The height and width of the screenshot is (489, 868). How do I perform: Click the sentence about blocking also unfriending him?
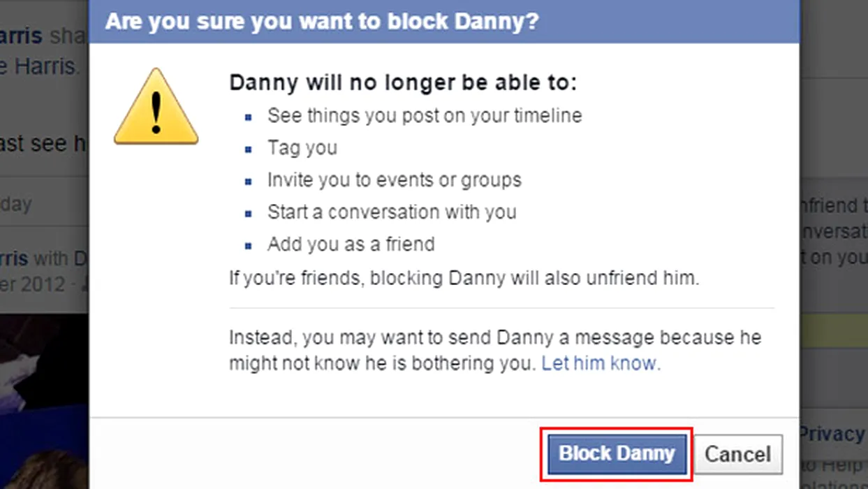[464, 278]
